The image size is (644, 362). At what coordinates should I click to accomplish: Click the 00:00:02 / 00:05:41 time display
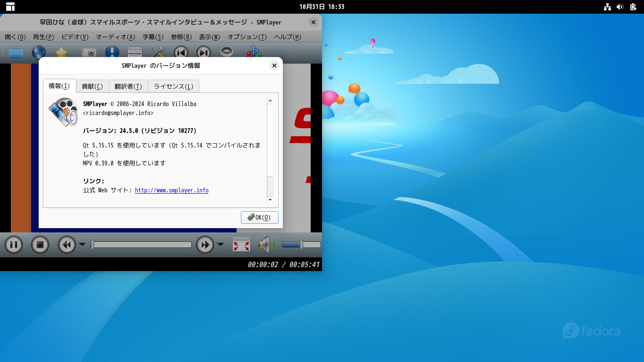pyautogui.click(x=283, y=264)
